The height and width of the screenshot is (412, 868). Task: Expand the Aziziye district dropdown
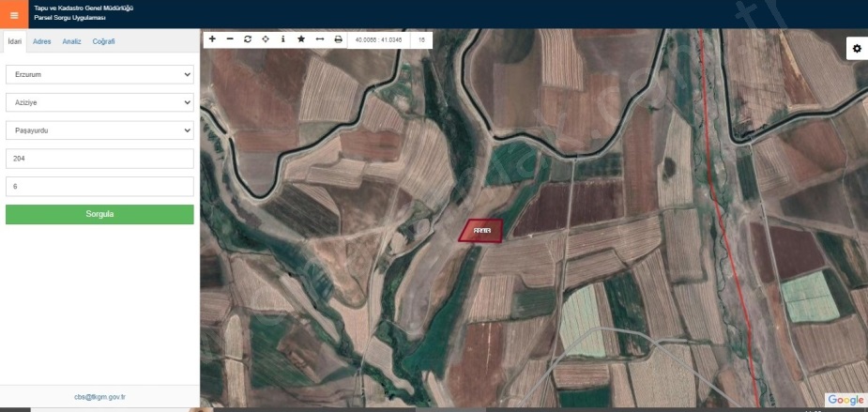pos(99,102)
